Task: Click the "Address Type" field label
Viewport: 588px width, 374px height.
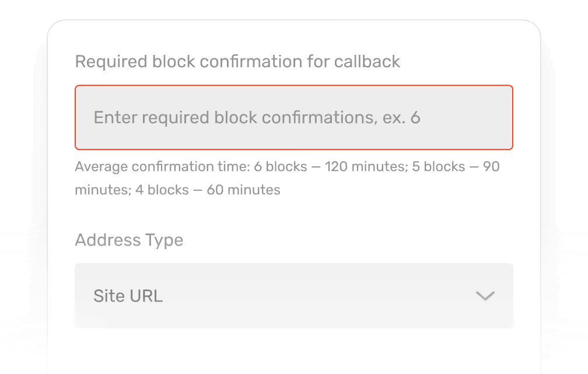Action: point(129,240)
